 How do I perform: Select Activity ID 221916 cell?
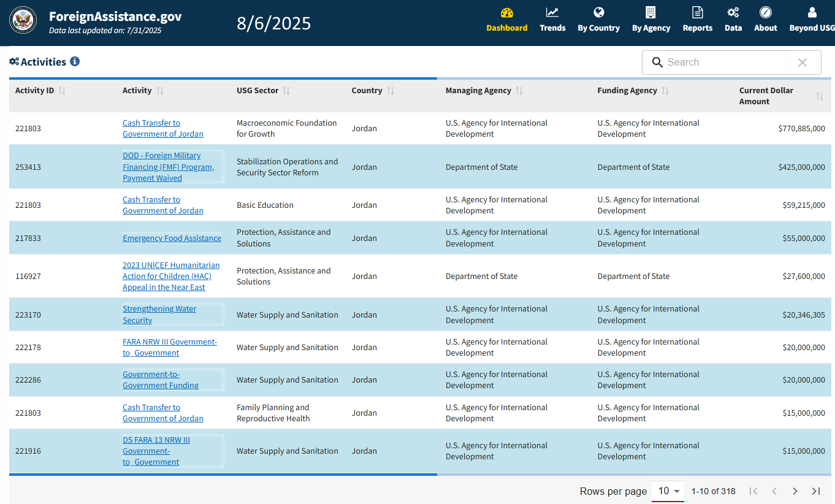28,451
